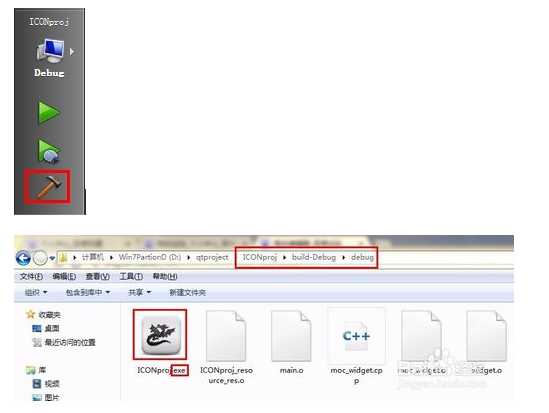Open the 查看(V) menu
The height and width of the screenshot is (413, 549).
point(98,277)
